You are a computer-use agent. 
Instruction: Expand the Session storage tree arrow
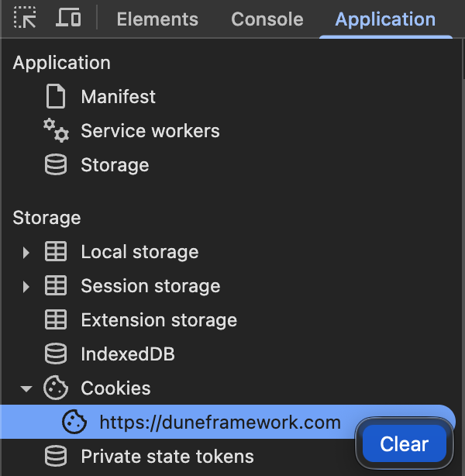pos(26,286)
